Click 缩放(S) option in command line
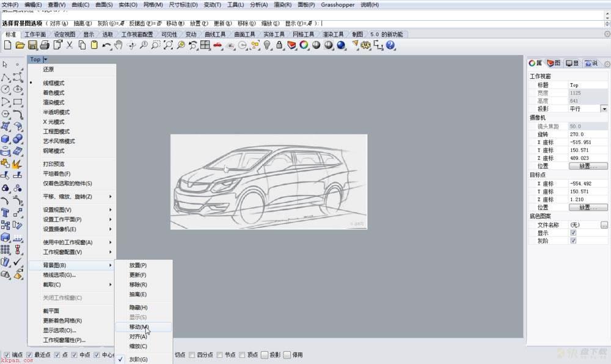The image size is (611, 364). click(x=270, y=23)
